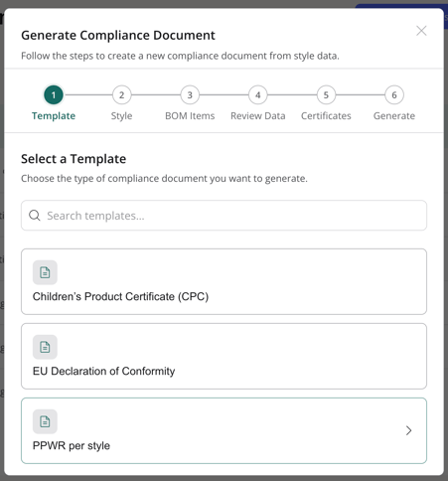Click the EU Declaration of Conformity document icon
The height and width of the screenshot is (481, 448).
(45, 347)
